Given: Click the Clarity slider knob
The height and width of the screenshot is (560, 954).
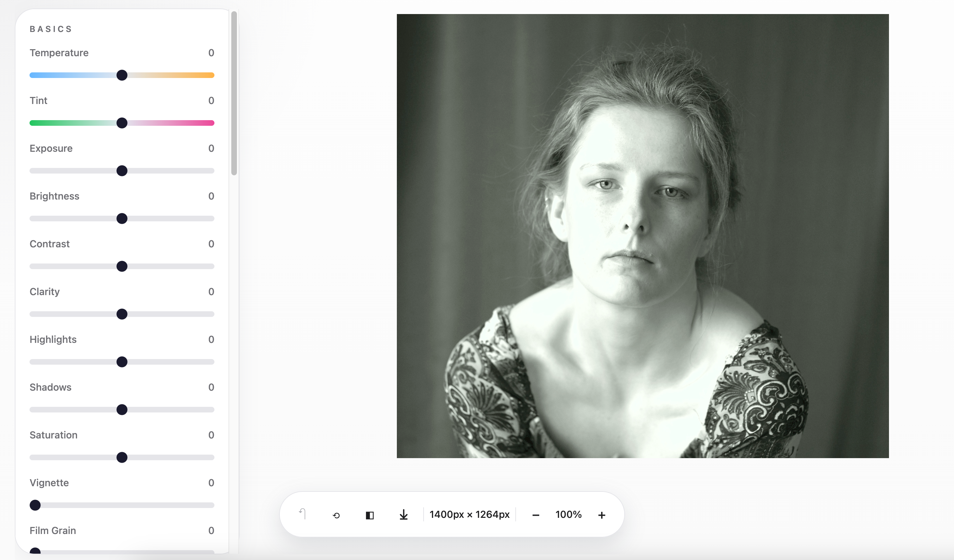Looking at the screenshot, I should pos(122,314).
